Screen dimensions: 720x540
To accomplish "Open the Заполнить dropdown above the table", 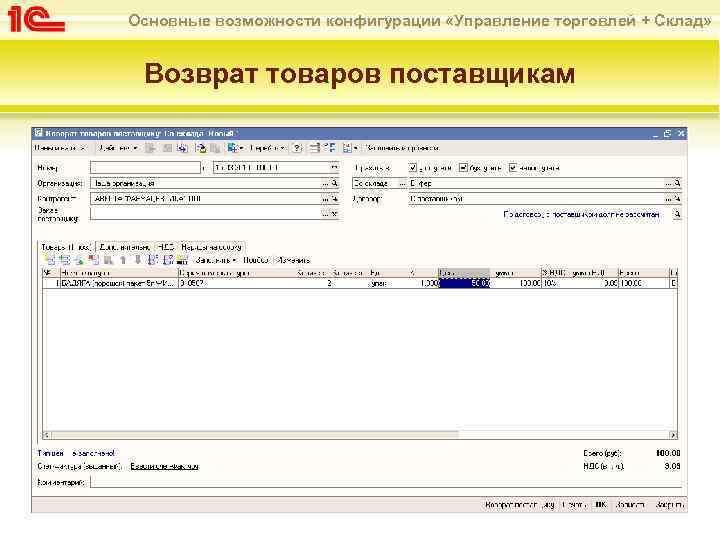I will pos(215,260).
